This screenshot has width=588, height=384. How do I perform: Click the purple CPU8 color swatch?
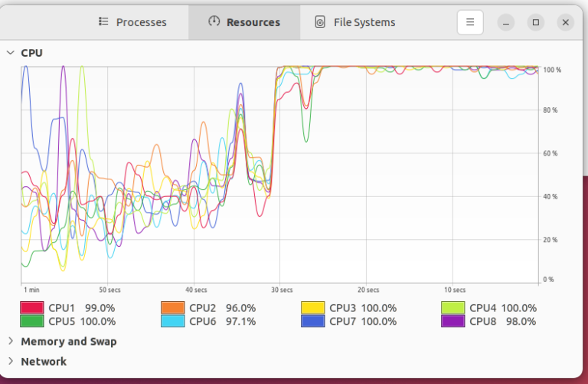click(453, 321)
